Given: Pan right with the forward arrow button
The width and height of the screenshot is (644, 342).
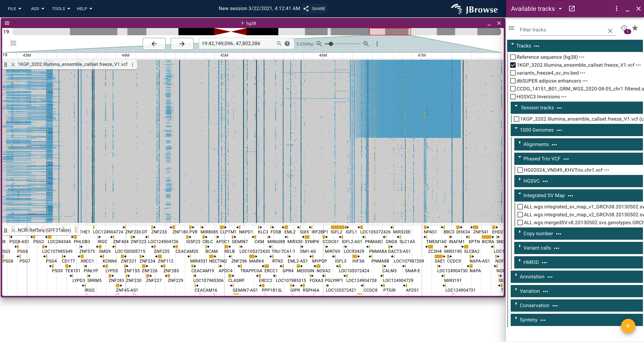Looking at the screenshot, I should 182,44.
